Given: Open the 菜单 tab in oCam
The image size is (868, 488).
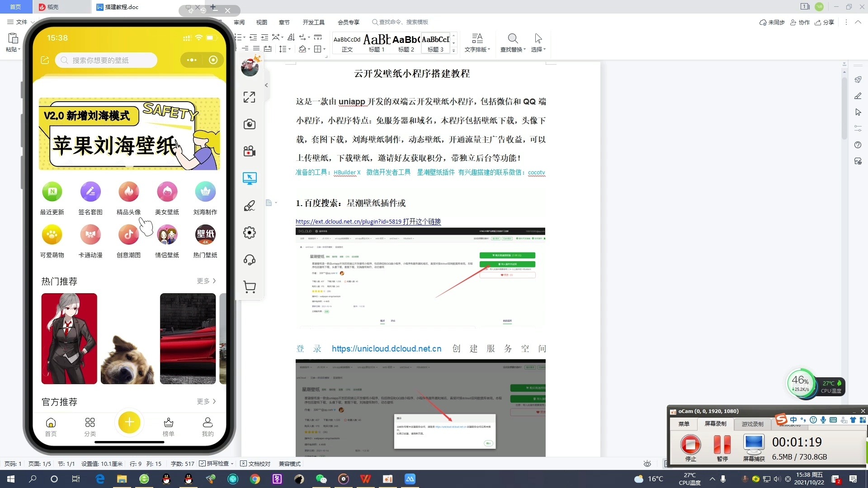Looking at the screenshot, I should pyautogui.click(x=684, y=424).
